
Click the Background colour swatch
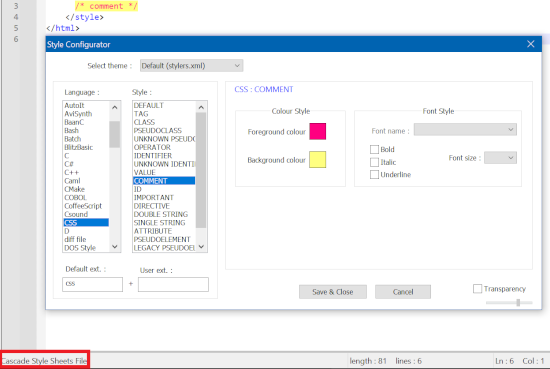pos(317,160)
